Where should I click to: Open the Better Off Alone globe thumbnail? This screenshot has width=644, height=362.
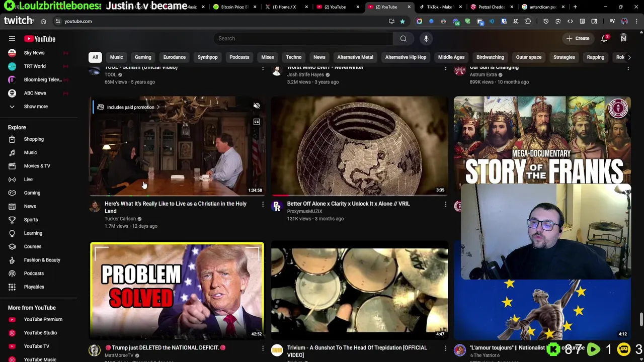pyautogui.click(x=359, y=146)
